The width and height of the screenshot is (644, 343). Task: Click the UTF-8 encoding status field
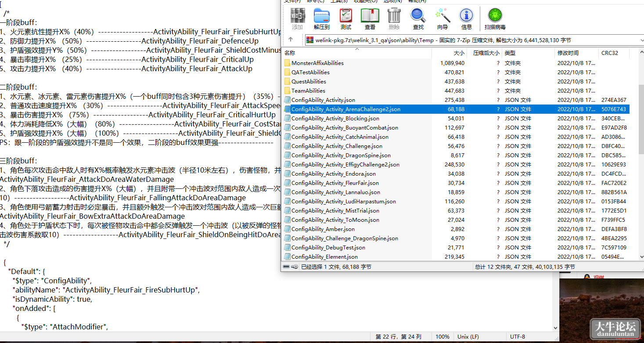517,336
